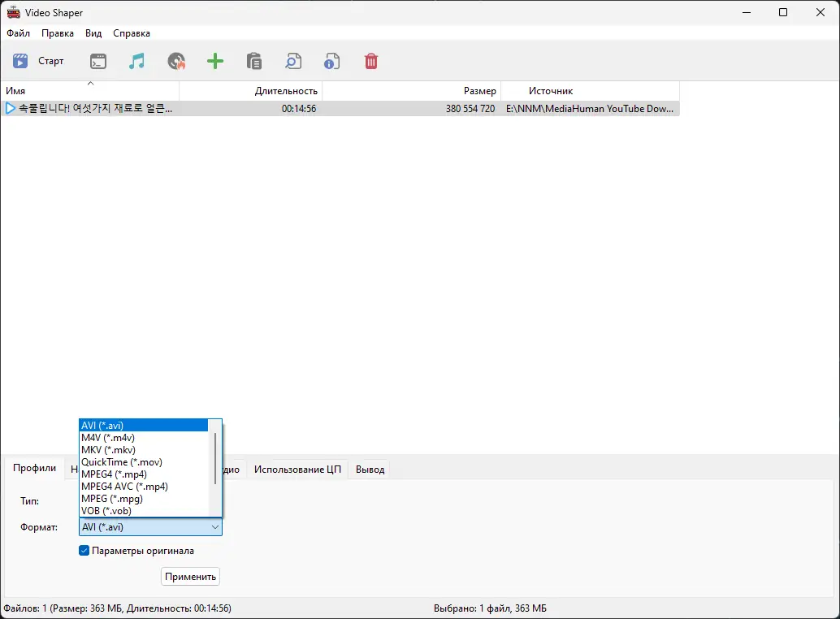Add a file with the green plus icon

tap(214, 61)
